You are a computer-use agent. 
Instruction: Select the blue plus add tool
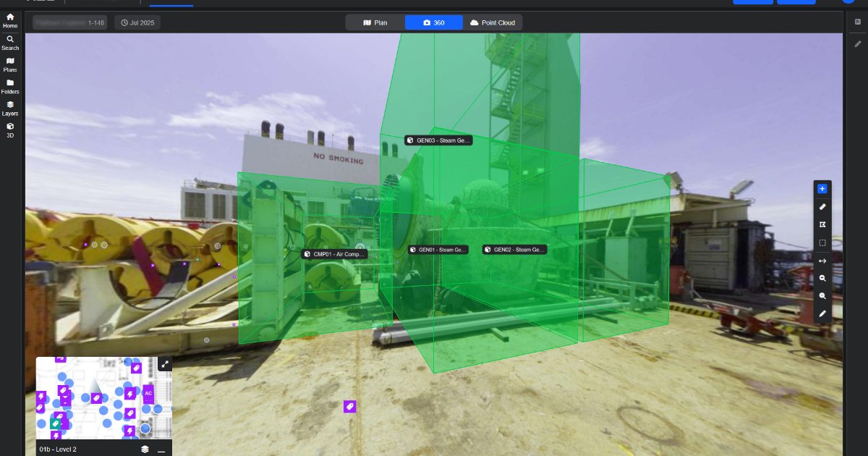pos(822,189)
